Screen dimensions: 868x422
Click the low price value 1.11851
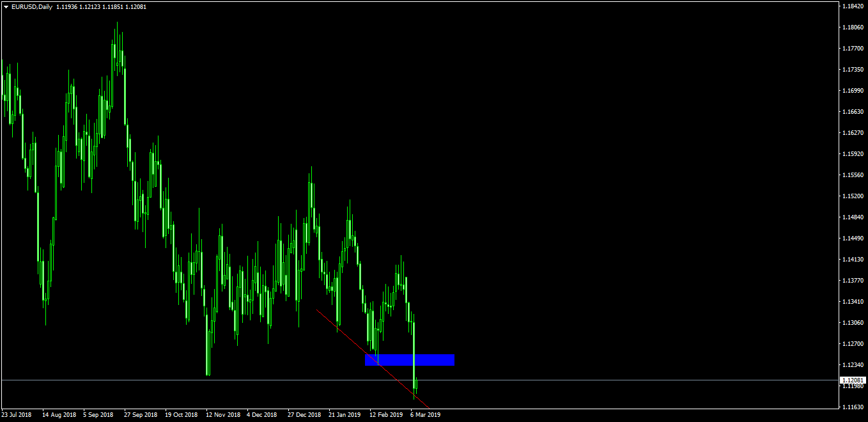pos(112,6)
